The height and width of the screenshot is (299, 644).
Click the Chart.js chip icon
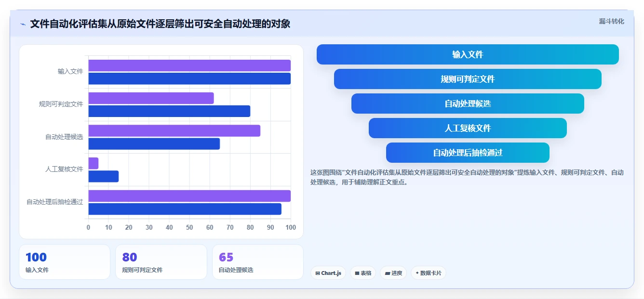click(x=318, y=273)
